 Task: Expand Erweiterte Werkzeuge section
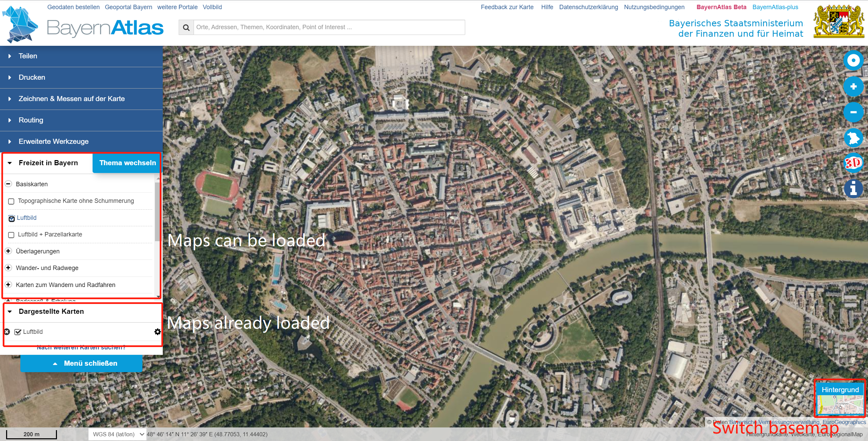coord(81,142)
